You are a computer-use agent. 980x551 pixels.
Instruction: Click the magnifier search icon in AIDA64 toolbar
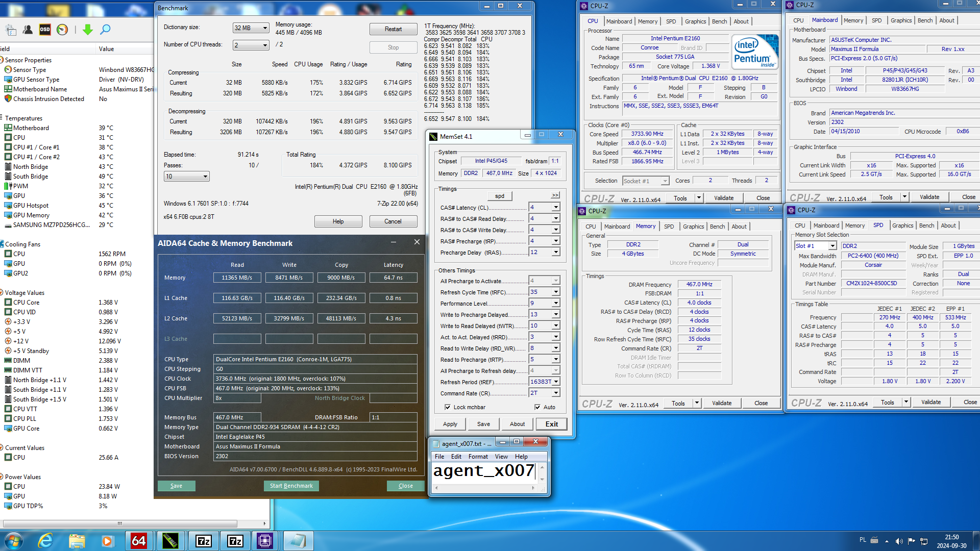tap(105, 30)
